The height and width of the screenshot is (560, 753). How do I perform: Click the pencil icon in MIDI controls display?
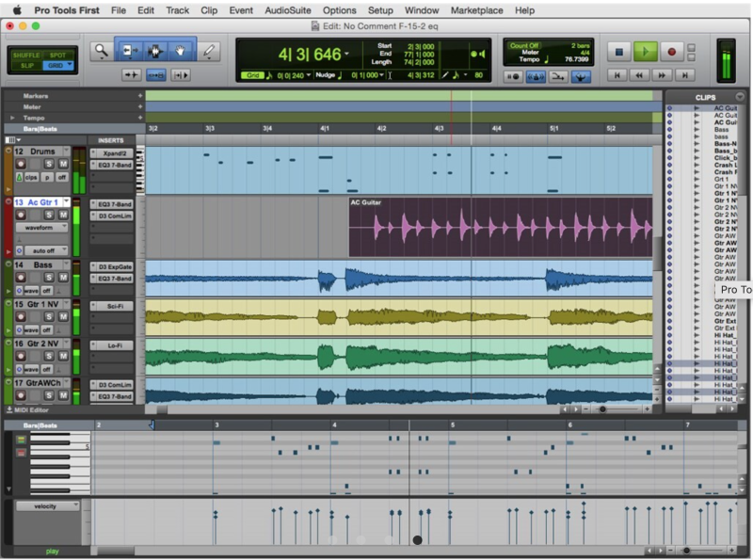coord(445,75)
